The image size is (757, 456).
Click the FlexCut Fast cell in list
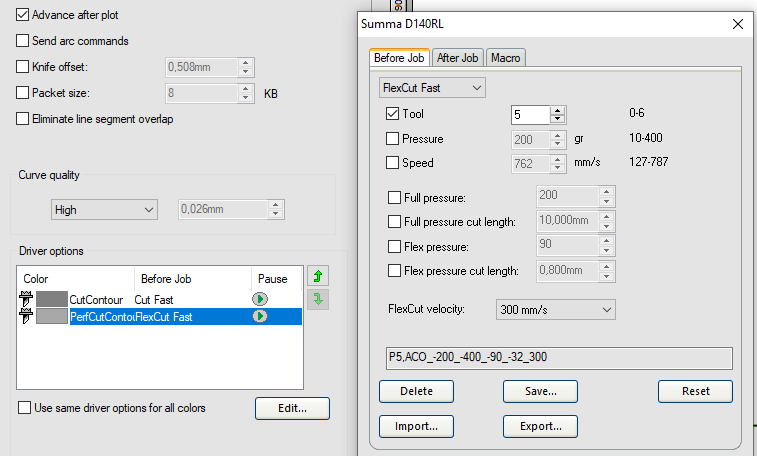[x=164, y=317]
